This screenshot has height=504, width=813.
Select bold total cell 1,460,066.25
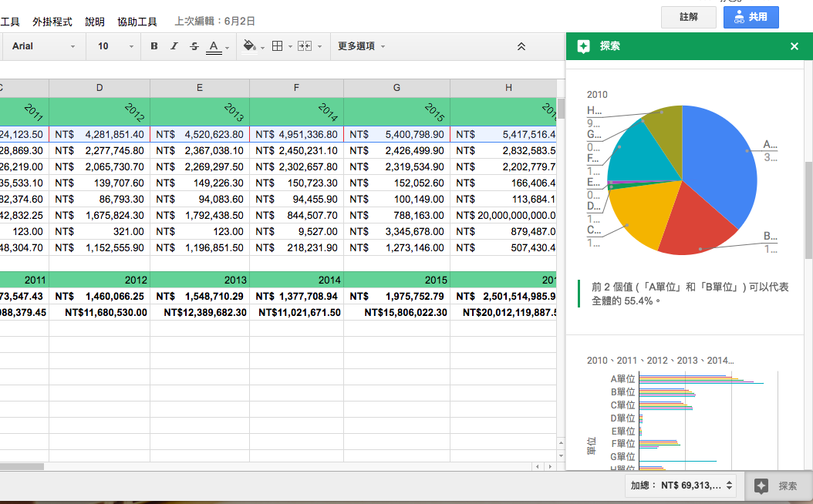pyautogui.click(x=100, y=296)
